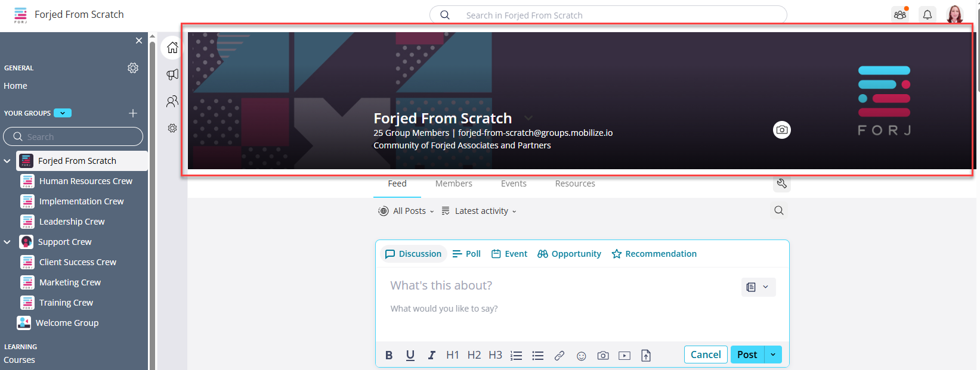Image resolution: width=980 pixels, height=370 pixels.
Task: Upload a file attachment to the post
Action: click(x=646, y=356)
